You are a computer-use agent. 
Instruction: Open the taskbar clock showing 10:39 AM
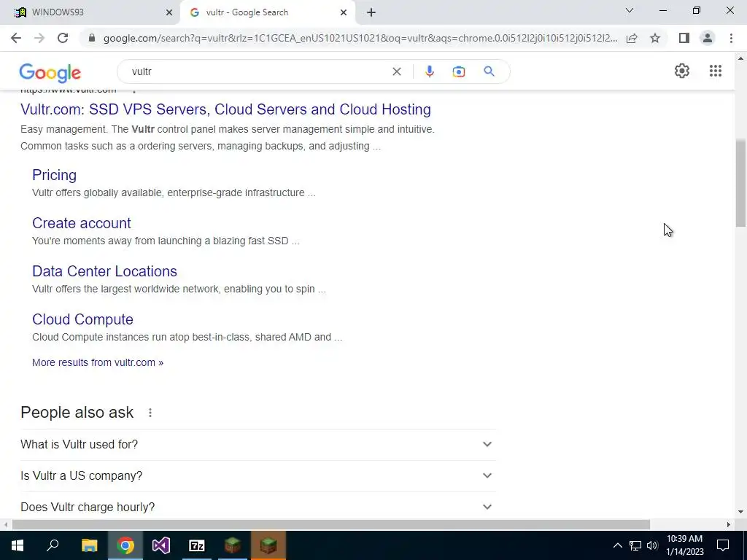click(x=684, y=545)
